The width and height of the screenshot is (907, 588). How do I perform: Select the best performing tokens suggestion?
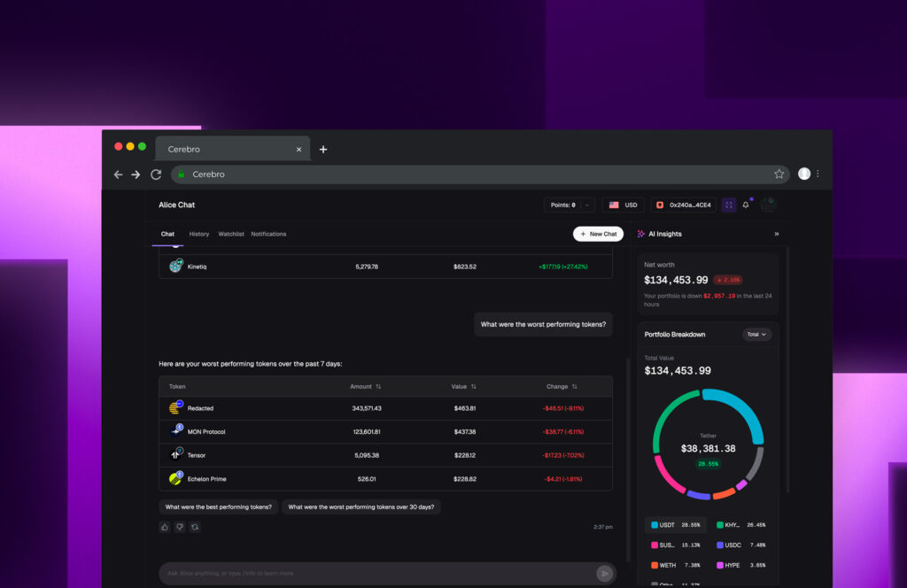tap(218, 507)
